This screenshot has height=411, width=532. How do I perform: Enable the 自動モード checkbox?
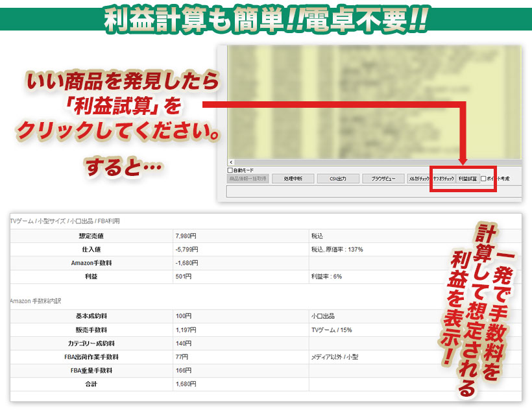point(230,169)
